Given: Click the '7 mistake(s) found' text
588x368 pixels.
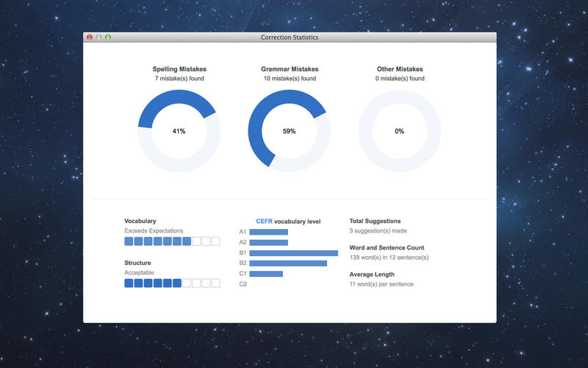Looking at the screenshot, I should [x=179, y=79].
